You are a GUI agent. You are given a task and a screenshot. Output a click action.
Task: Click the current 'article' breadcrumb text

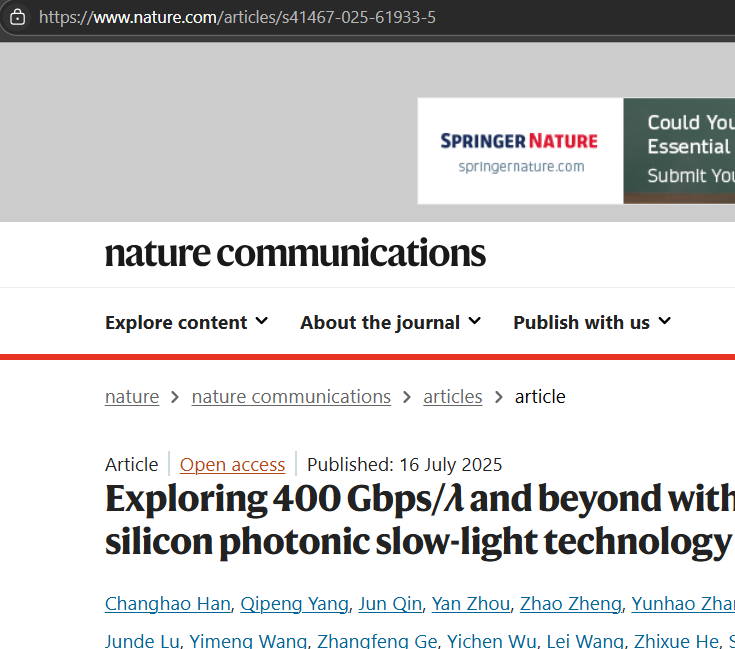click(540, 397)
